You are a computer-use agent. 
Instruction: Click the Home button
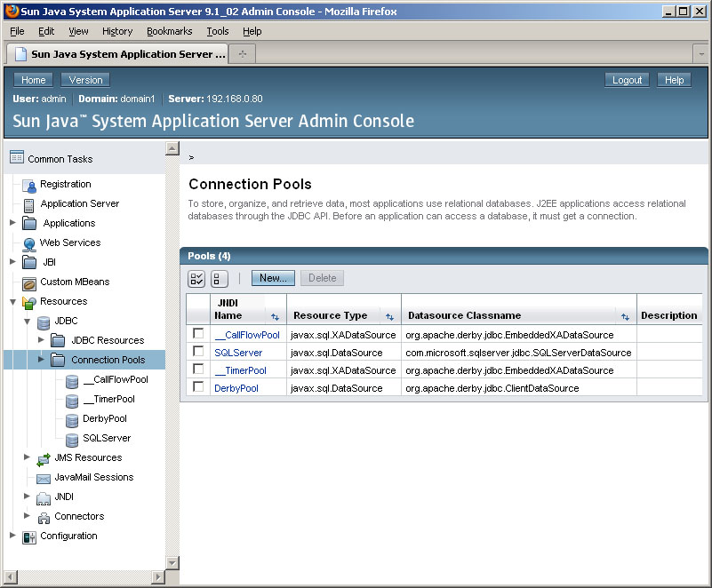point(33,80)
